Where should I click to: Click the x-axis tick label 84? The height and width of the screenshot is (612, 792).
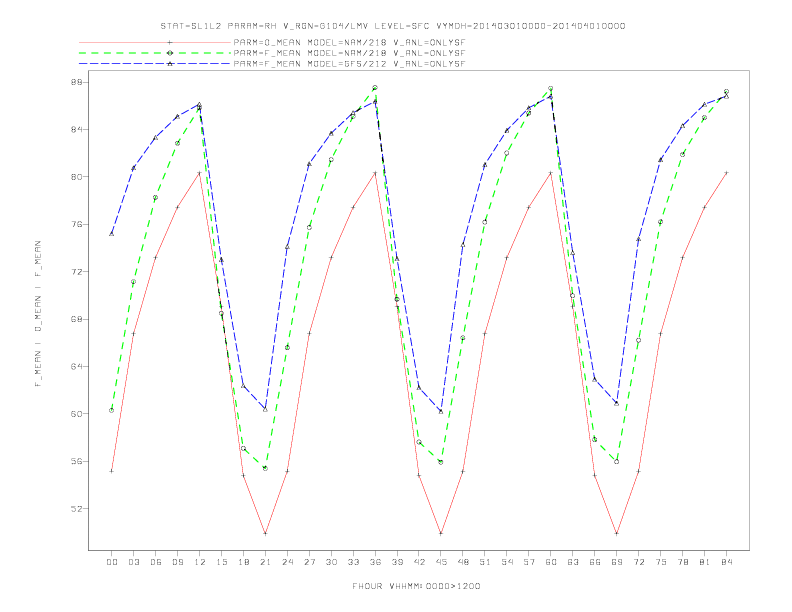click(x=726, y=562)
